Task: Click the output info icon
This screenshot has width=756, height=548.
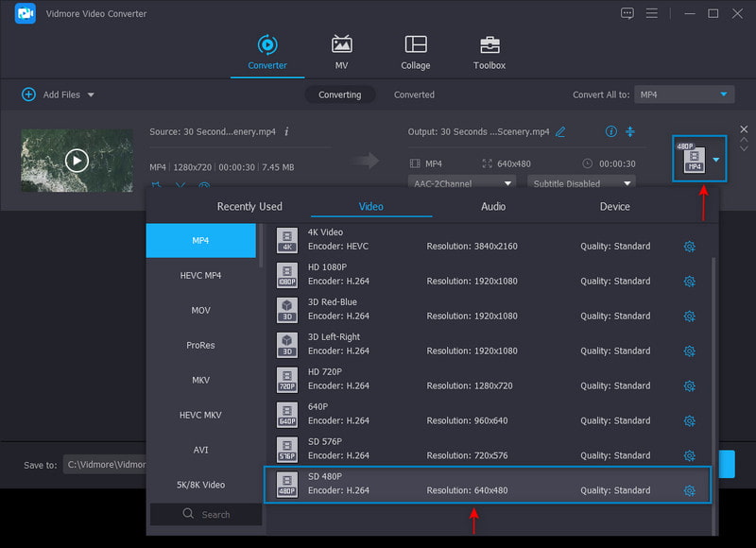Action: click(x=610, y=131)
